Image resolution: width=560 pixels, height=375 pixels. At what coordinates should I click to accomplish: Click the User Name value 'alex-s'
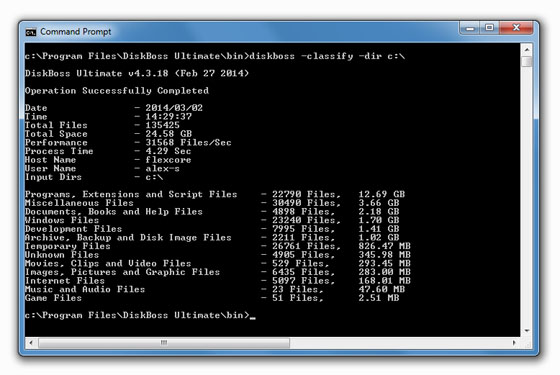(162, 168)
